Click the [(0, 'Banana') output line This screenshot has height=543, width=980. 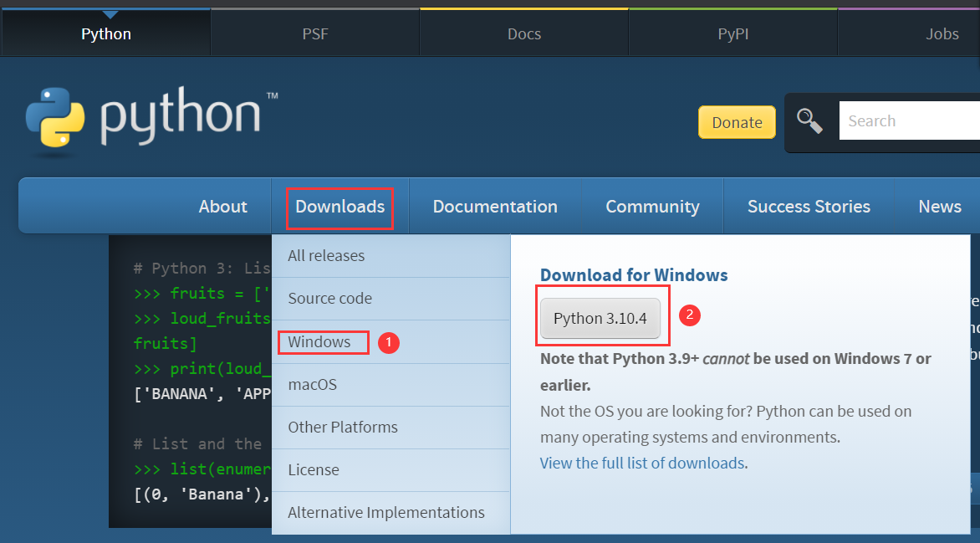202,494
